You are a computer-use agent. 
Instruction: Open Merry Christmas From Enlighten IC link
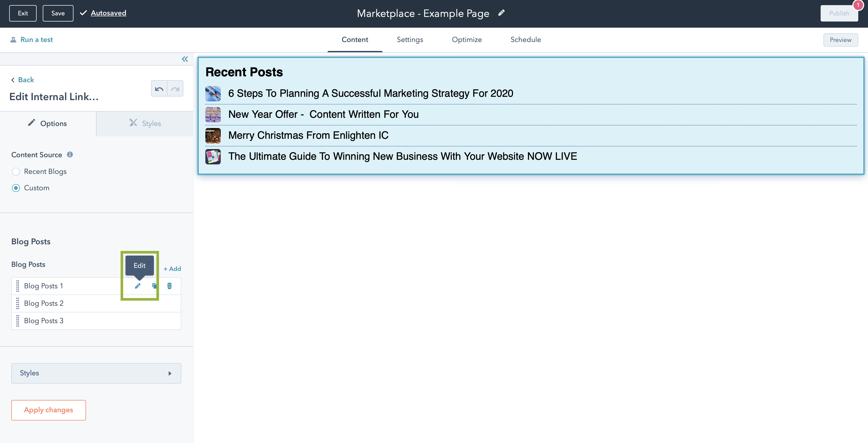(308, 135)
